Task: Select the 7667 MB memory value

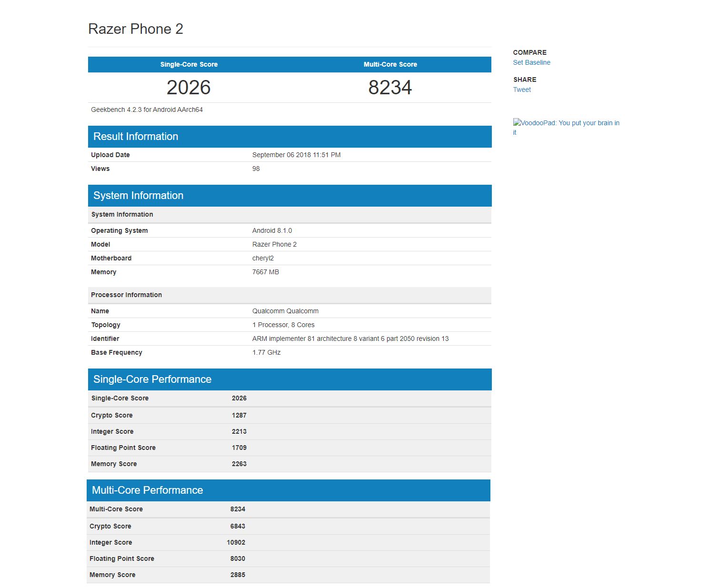Action: 266,272
